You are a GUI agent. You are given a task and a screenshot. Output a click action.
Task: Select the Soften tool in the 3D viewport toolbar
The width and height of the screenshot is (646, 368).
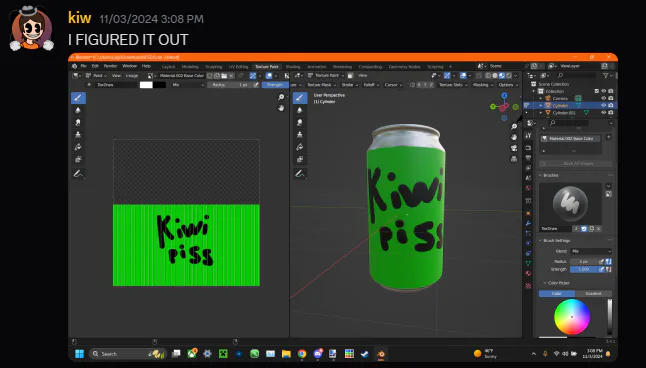tap(300, 110)
